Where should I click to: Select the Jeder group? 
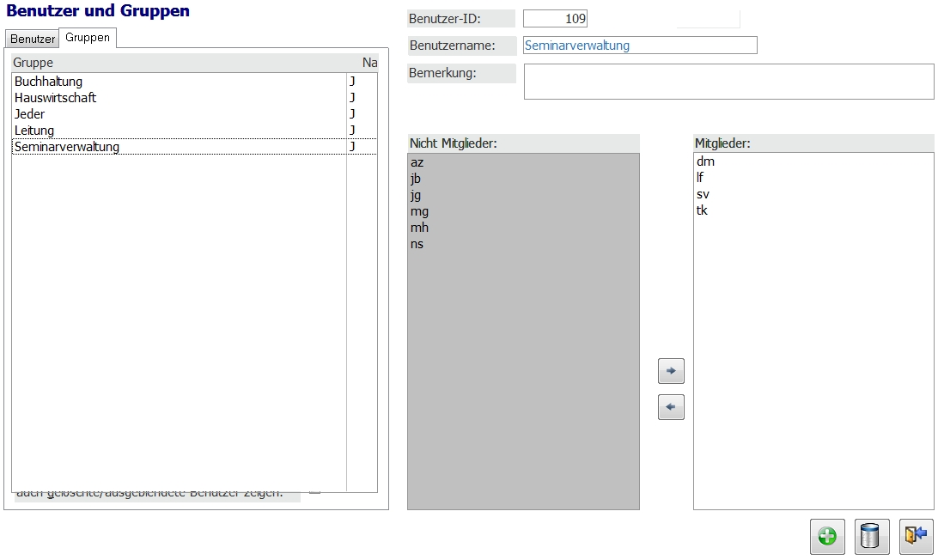tap(30, 114)
